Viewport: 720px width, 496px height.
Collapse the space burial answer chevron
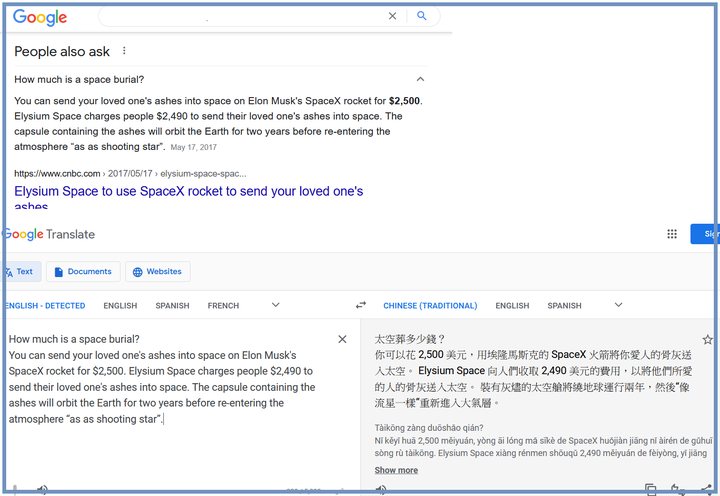point(420,79)
